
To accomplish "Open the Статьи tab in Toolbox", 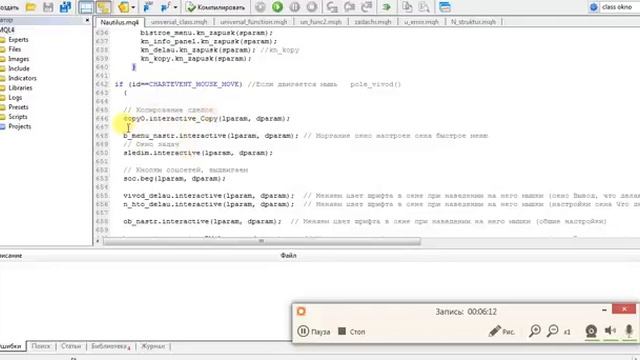I will point(71,346).
